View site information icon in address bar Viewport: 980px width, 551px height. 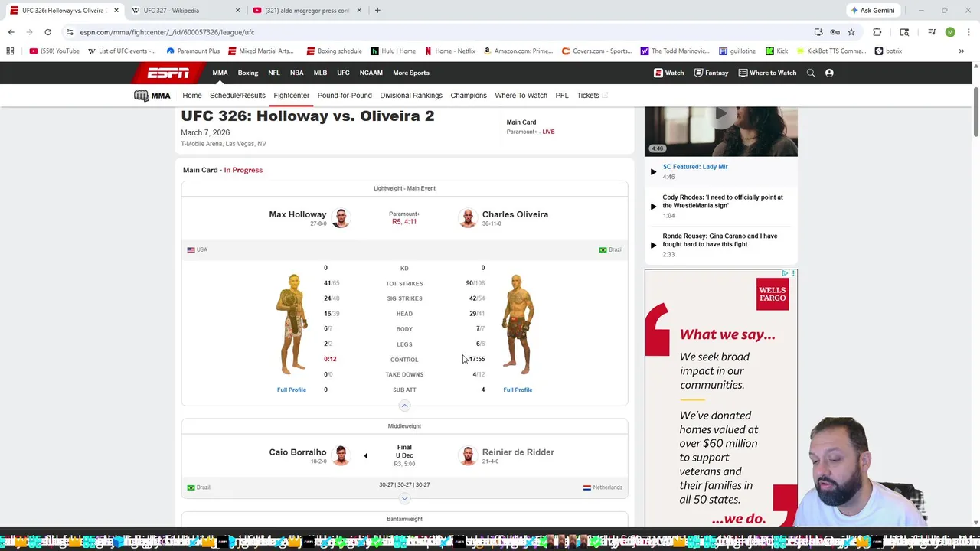click(x=70, y=32)
